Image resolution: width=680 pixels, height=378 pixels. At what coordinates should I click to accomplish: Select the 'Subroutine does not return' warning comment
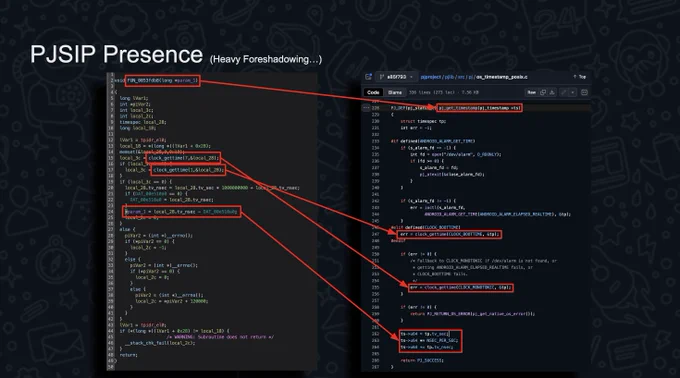(220, 337)
